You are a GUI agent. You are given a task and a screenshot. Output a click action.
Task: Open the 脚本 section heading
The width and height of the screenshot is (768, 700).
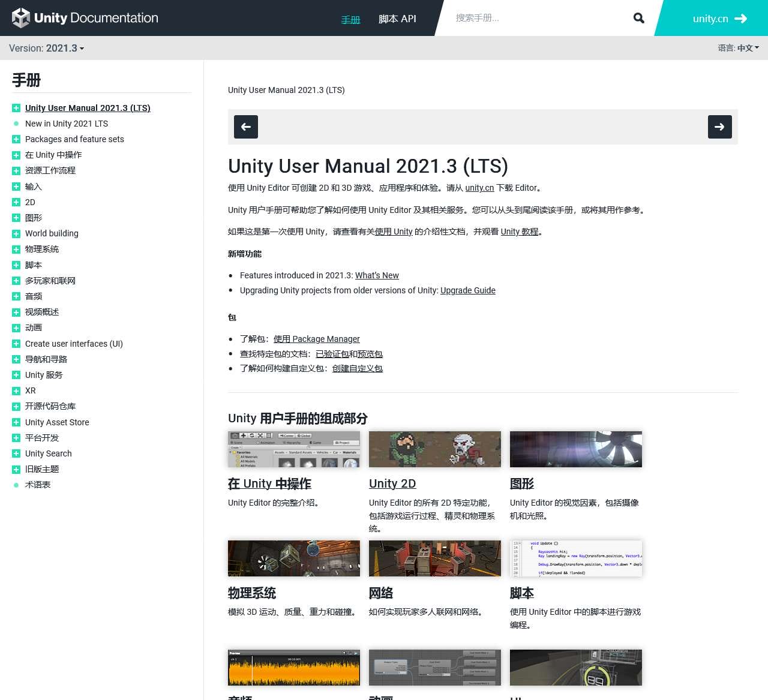[522, 593]
